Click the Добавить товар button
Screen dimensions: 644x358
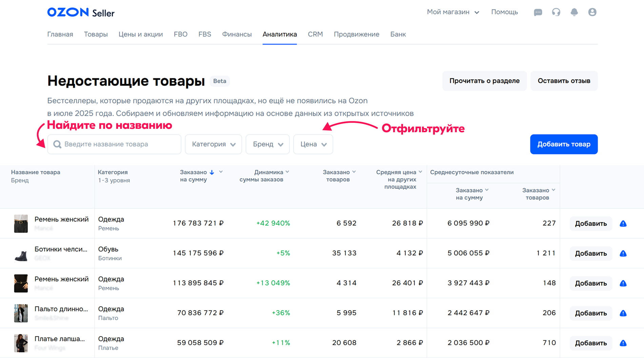tap(564, 144)
